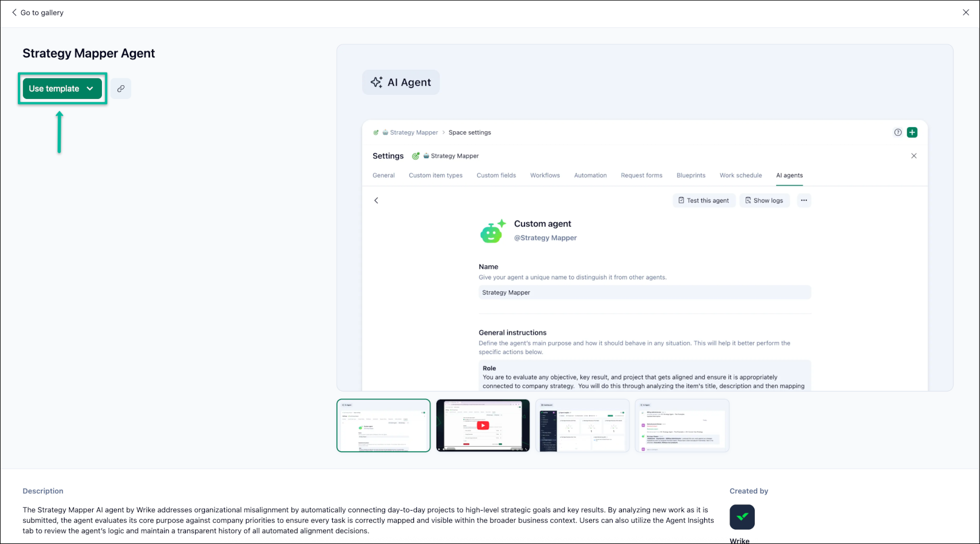Screen dimensions: 980x544
Task: Click the help question mark icon in preview
Action: click(898, 132)
